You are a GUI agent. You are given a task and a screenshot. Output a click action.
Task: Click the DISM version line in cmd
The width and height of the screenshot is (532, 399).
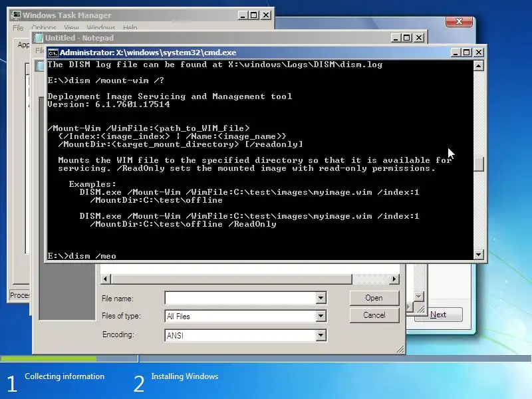(x=108, y=104)
